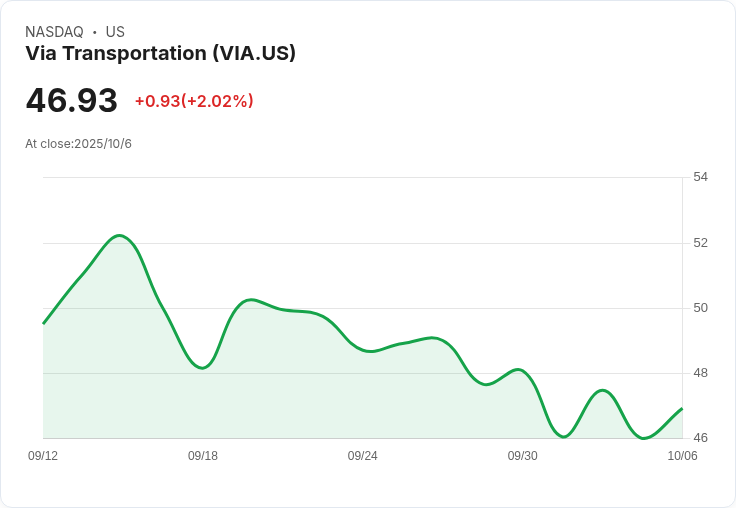Screen dimensions: 736x508
Task: Click the 48 price axis label
Action: tap(700, 373)
